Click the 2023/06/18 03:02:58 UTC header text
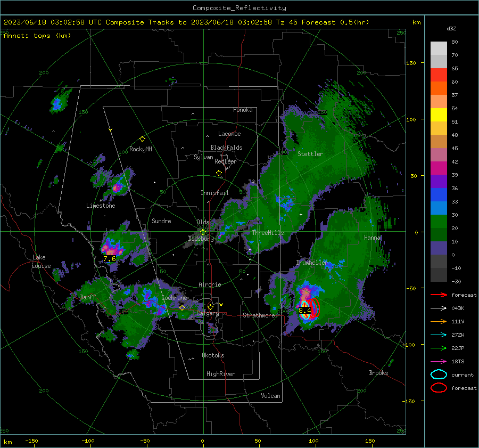 point(53,22)
